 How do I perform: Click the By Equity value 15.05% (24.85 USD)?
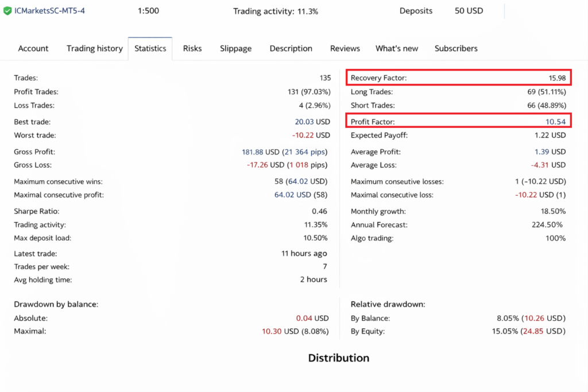tap(528, 331)
